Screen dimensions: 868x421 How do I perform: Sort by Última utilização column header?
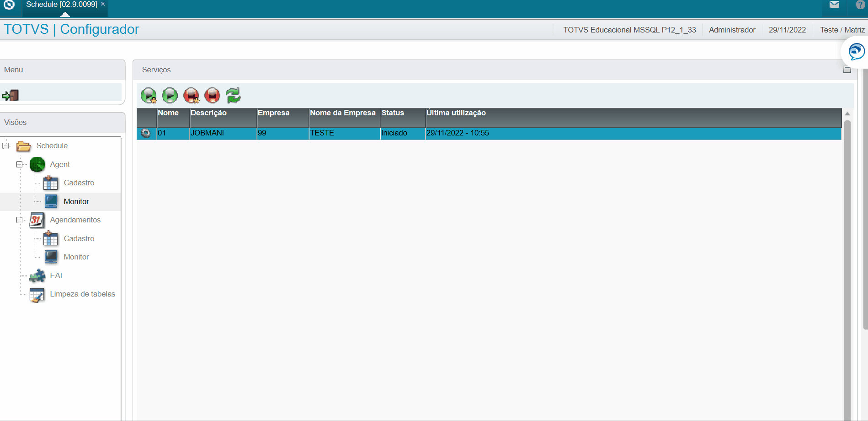[x=634, y=118]
